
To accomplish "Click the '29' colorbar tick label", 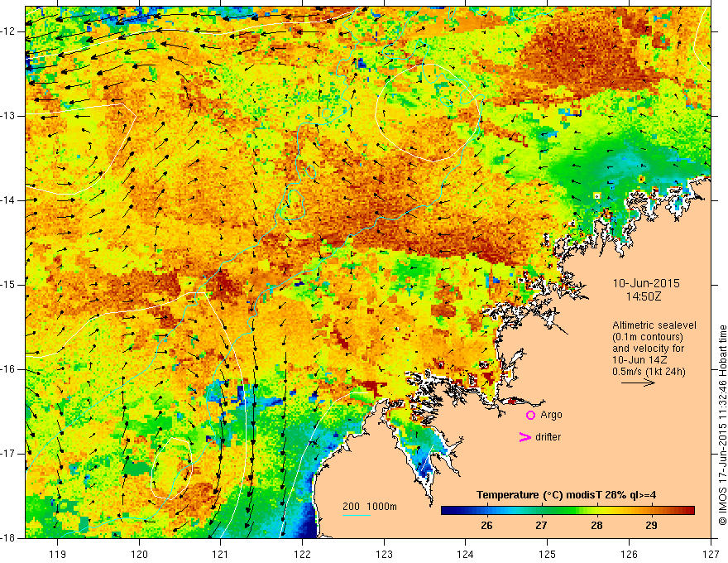I will [x=651, y=526].
